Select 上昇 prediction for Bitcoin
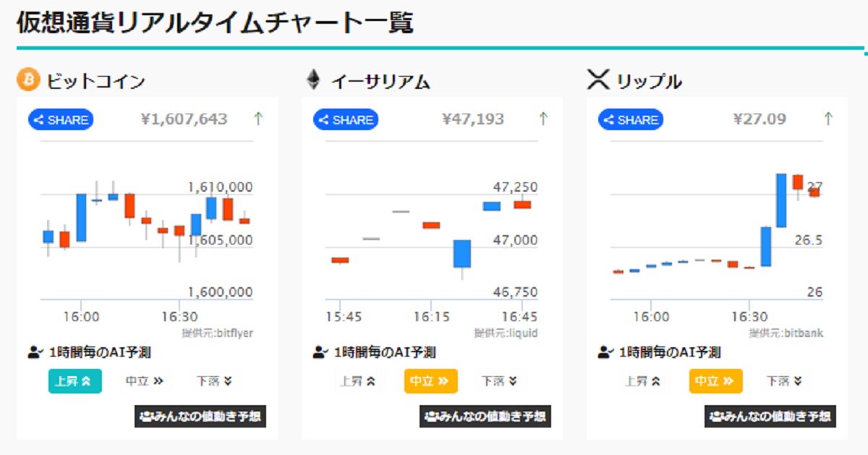This screenshot has height=455, width=868. coord(75,381)
